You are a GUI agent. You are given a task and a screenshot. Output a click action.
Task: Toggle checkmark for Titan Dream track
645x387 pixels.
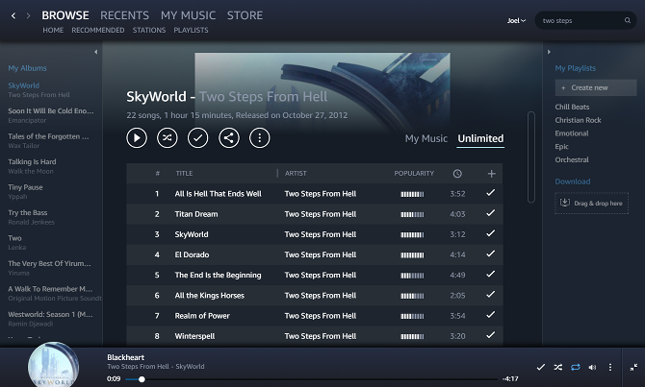(x=490, y=213)
